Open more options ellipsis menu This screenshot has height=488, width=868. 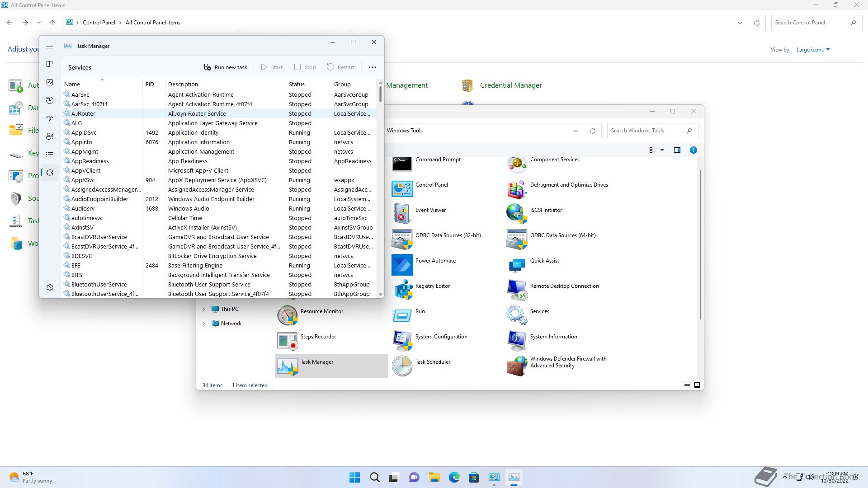click(x=372, y=67)
